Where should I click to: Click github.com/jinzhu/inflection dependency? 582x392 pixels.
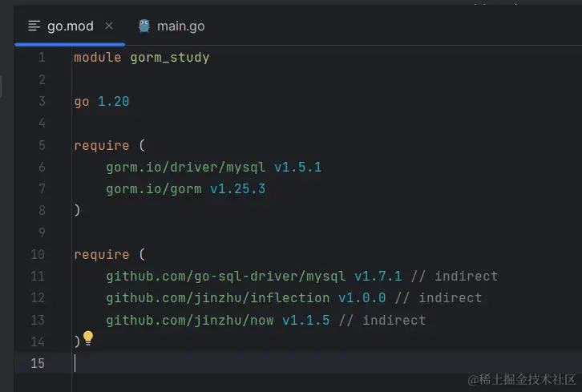point(217,298)
